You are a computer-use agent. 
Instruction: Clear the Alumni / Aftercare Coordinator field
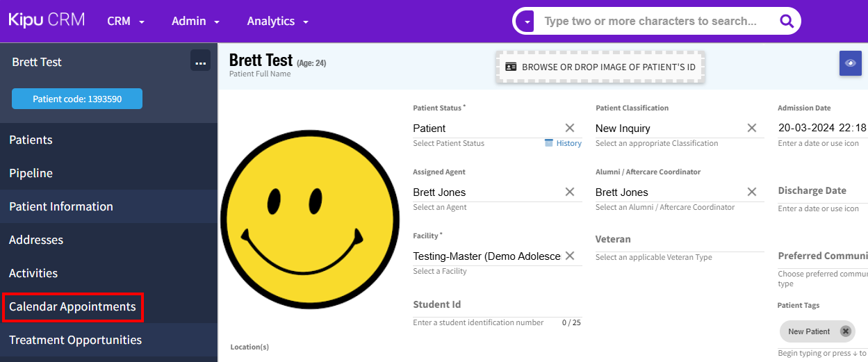click(x=752, y=192)
